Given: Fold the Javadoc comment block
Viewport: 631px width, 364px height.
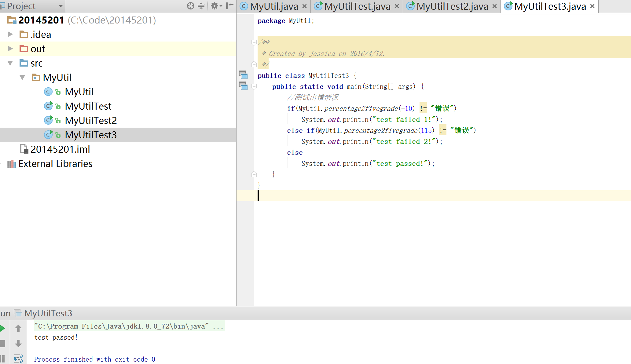Looking at the screenshot, I should [x=254, y=42].
